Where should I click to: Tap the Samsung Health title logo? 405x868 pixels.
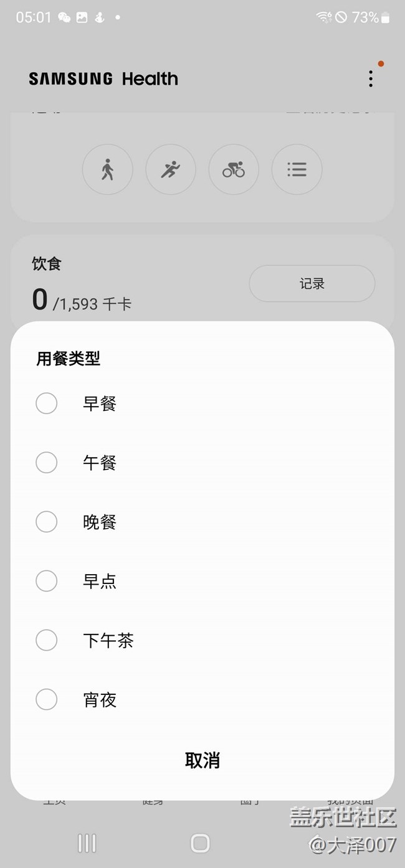click(103, 79)
